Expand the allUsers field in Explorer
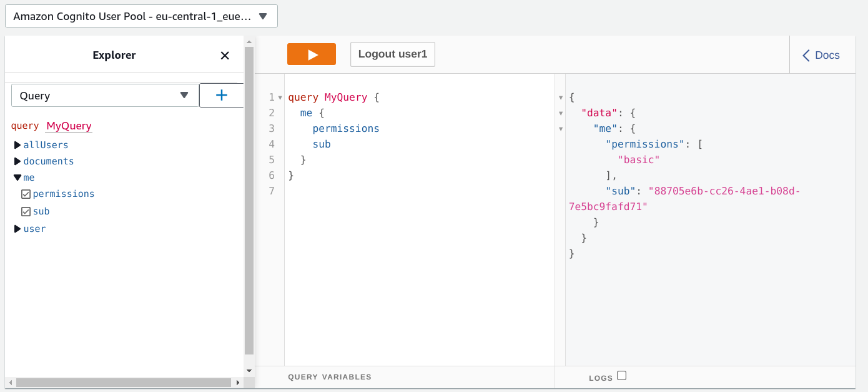868x392 pixels. (17, 144)
